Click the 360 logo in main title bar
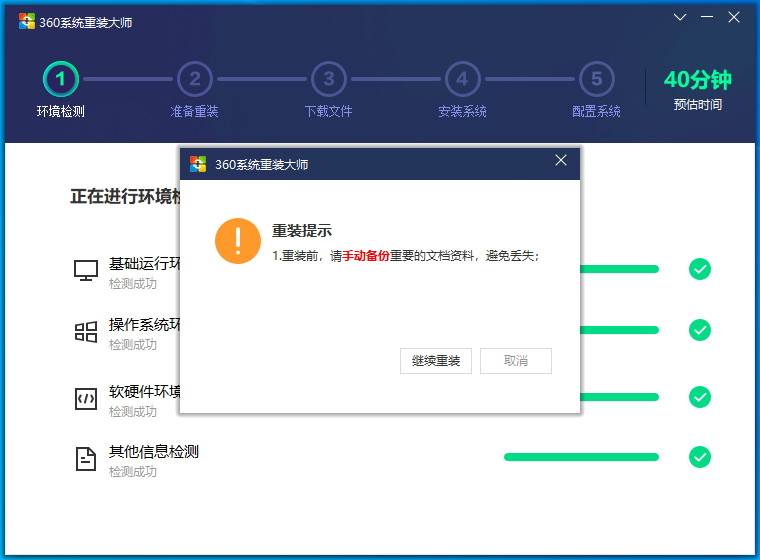The width and height of the screenshot is (760, 560). click(27, 22)
